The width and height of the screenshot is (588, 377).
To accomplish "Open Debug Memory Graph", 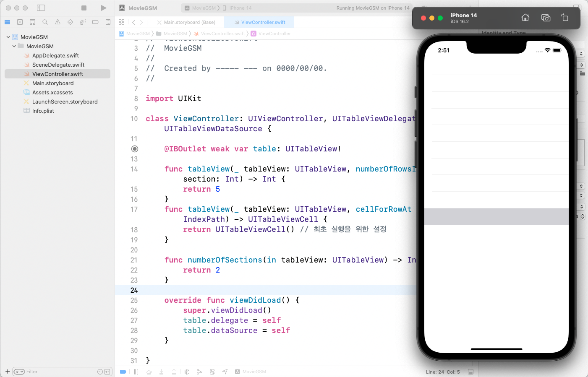I will click(x=199, y=372).
